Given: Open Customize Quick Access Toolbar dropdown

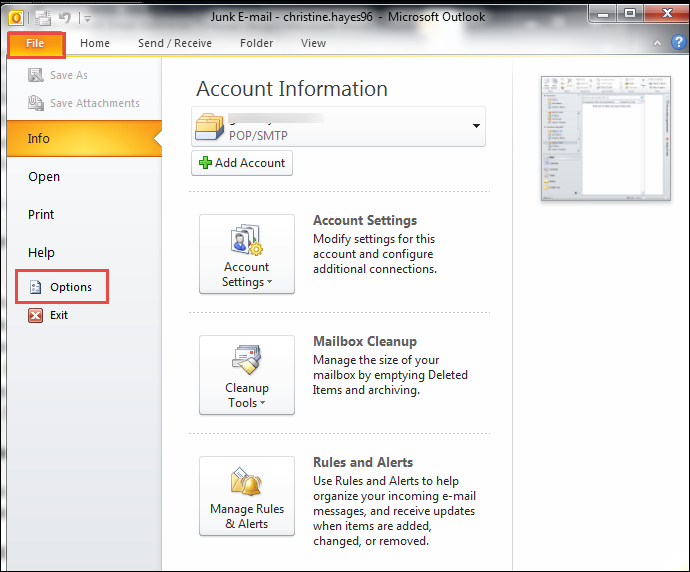Looking at the screenshot, I should 87,18.
